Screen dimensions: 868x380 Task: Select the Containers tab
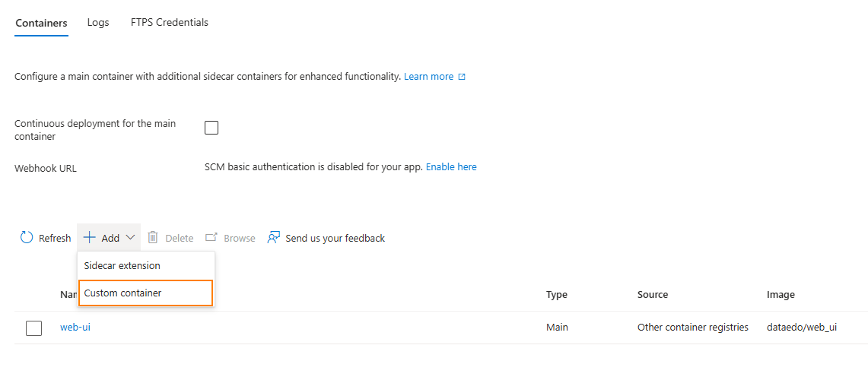(41, 23)
